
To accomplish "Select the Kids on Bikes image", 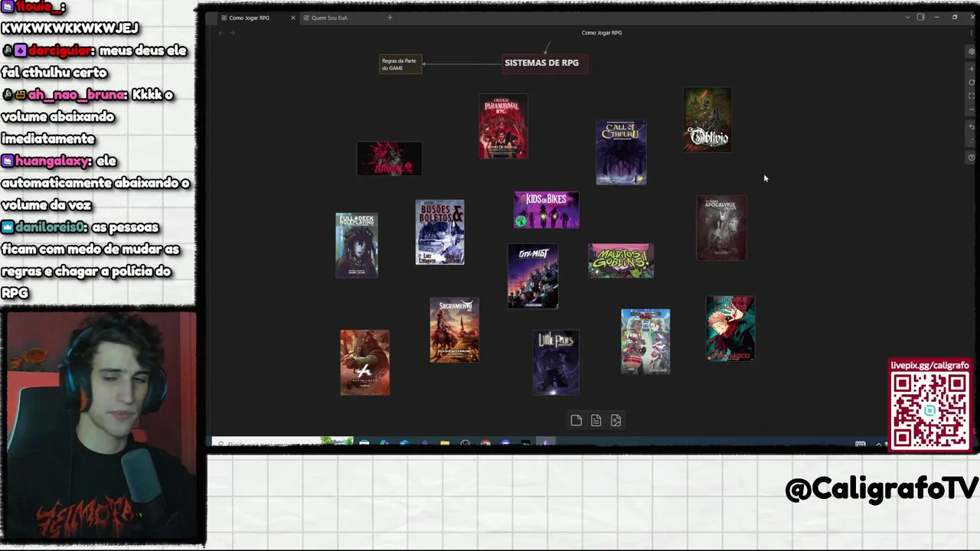I will click(547, 210).
